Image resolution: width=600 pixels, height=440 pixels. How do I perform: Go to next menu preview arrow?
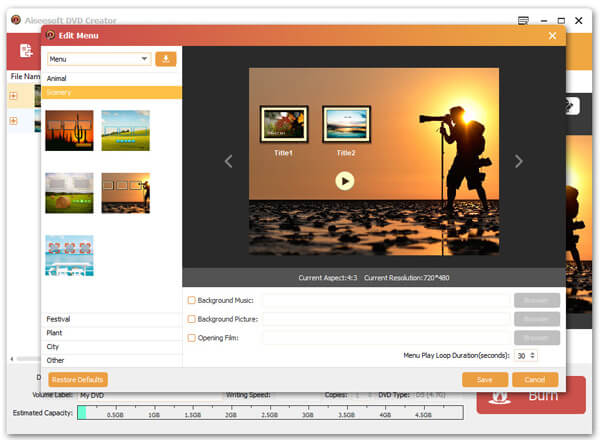pos(518,161)
